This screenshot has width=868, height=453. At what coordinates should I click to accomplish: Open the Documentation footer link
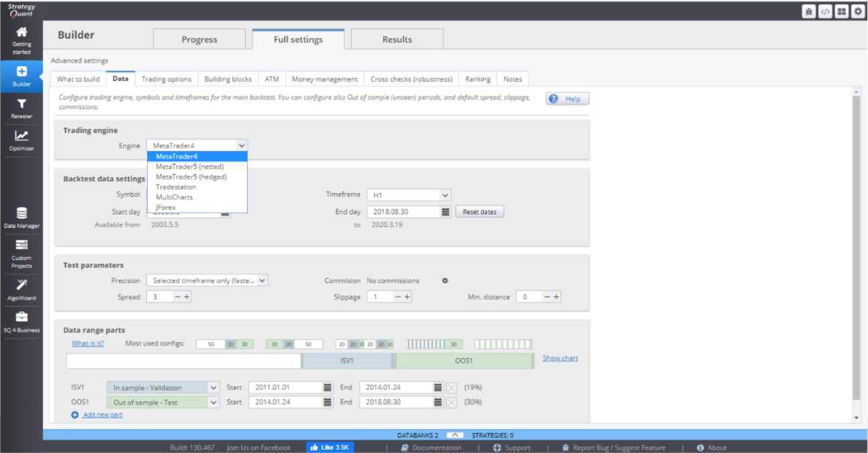431,448
